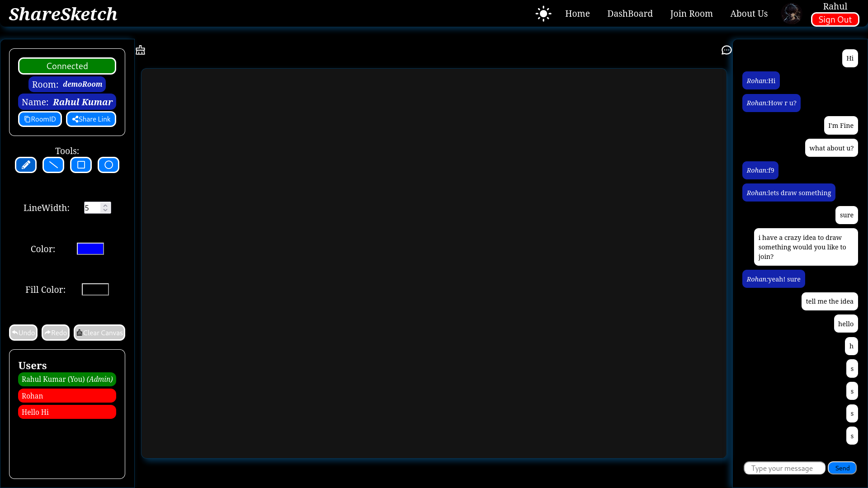868x488 pixels.
Task: Open the Fill Color swatch
Action: 95,290
